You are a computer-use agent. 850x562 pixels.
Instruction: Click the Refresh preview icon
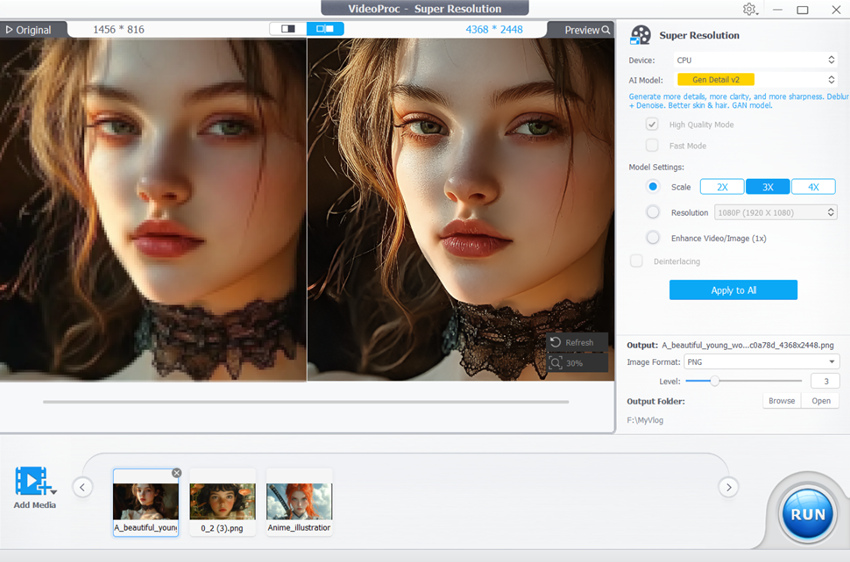click(556, 342)
